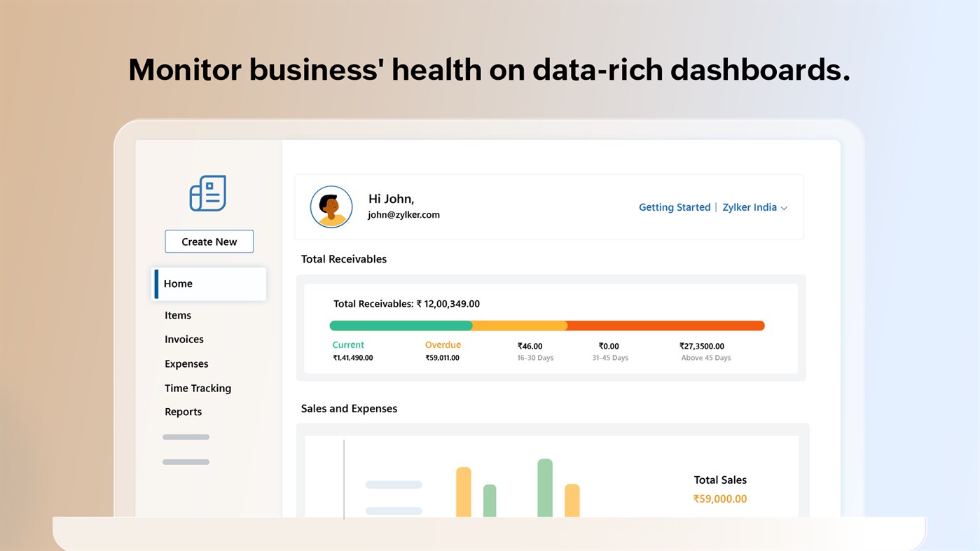
Task: Open the Expenses section
Action: click(x=186, y=363)
